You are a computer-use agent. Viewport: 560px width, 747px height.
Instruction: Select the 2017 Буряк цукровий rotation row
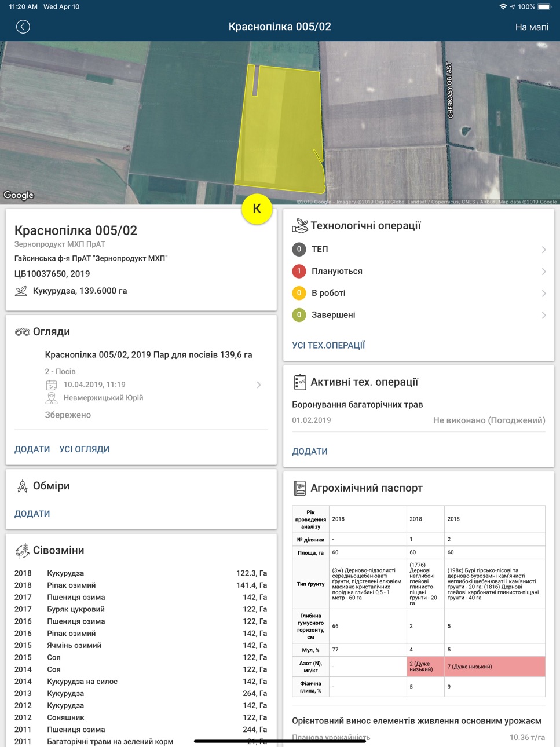pyautogui.click(x=141, y=609)
